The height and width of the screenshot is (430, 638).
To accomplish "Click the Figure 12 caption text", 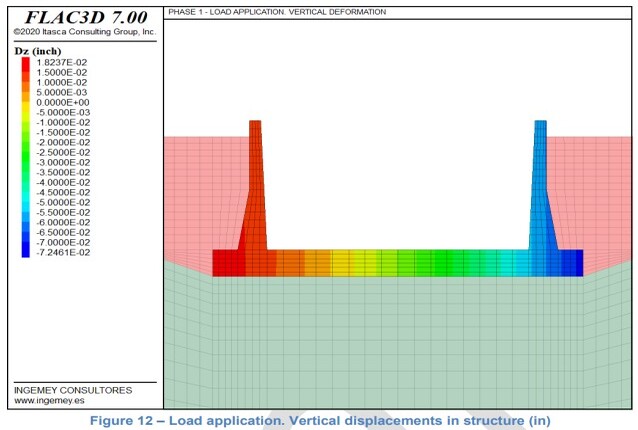I will point(320,420).
